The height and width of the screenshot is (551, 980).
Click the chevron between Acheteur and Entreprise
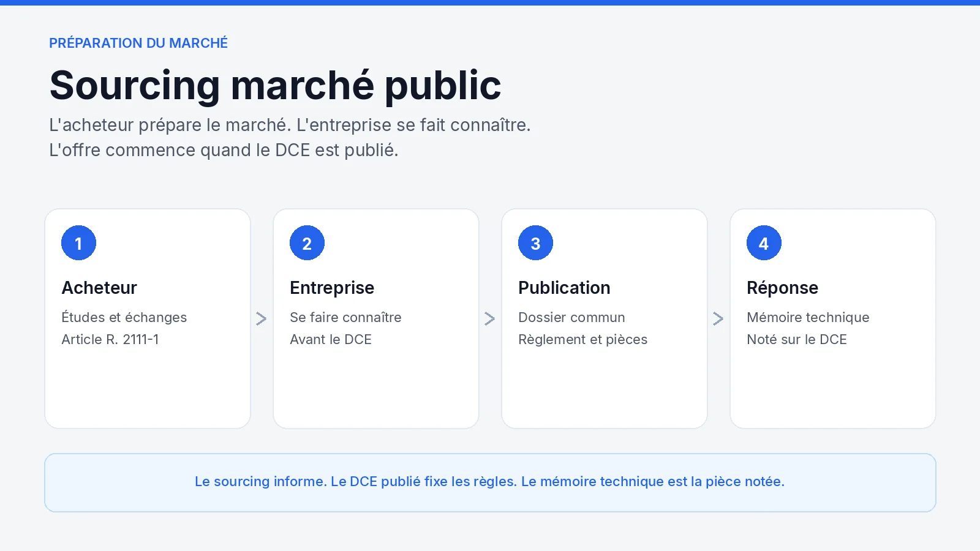[262, 318]
